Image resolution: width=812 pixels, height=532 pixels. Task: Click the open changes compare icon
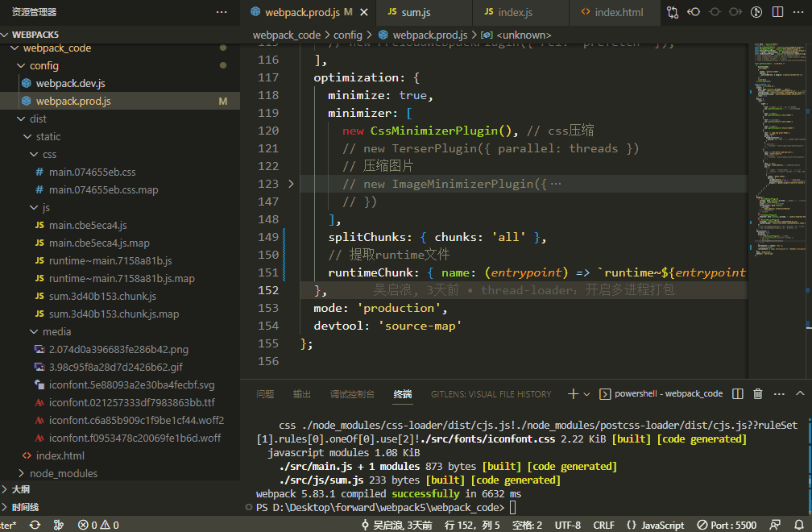point(673,12)
